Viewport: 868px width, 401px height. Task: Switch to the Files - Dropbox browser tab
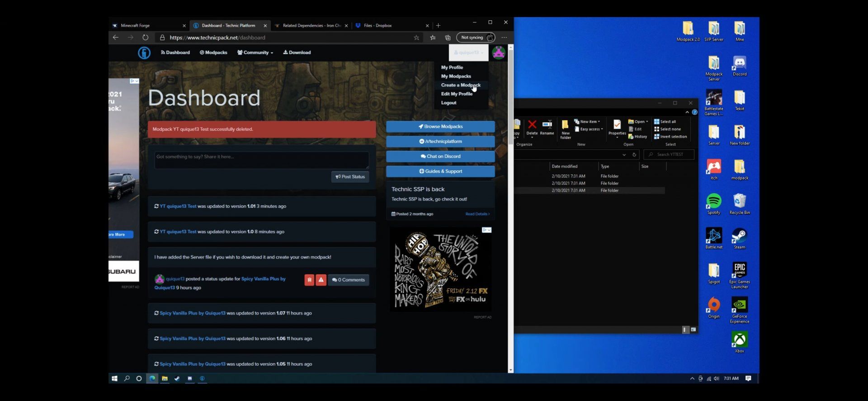(x=392, y=25)
